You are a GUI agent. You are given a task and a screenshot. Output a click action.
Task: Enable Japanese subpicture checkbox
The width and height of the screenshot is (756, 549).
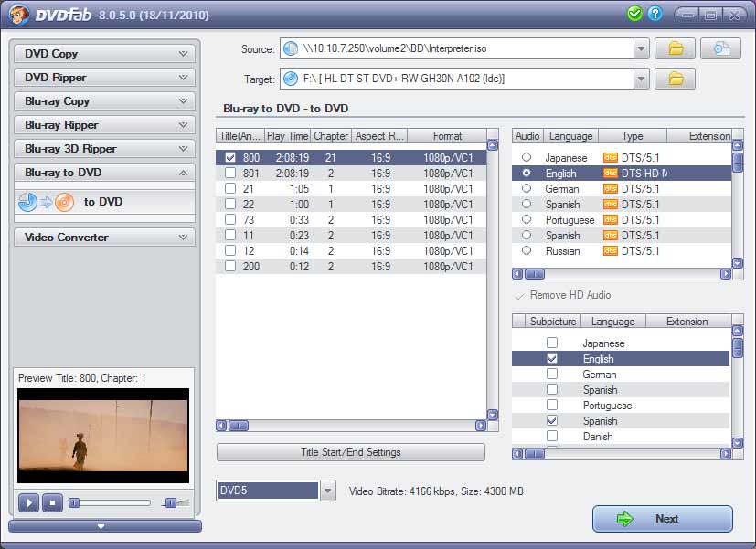[x=552, y=343]
